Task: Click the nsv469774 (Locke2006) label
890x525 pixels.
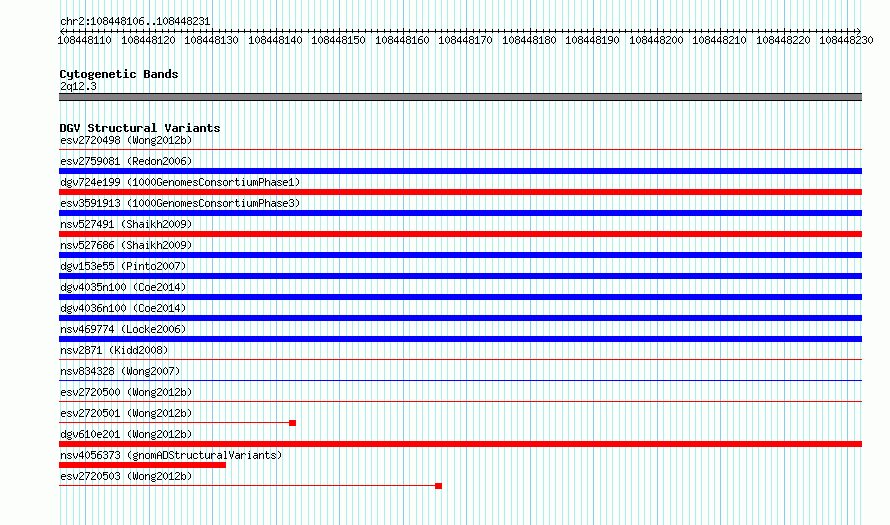Action: pyautogui.click(x=123, y=329)
